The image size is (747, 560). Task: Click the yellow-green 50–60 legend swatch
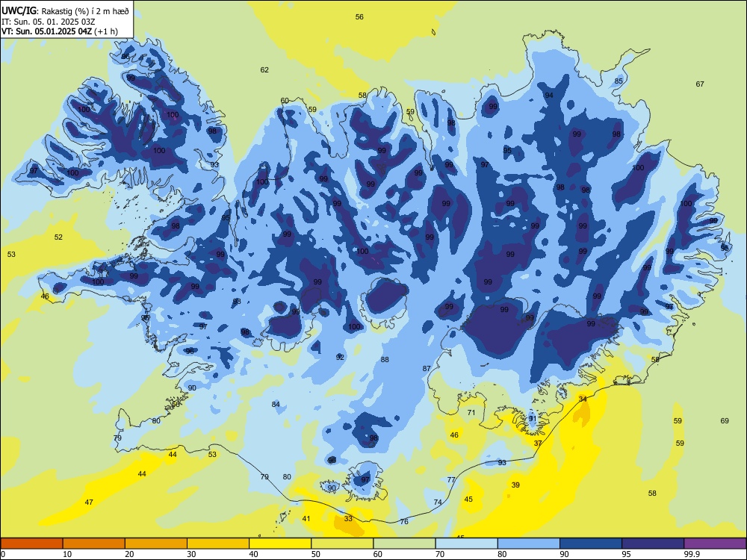pyautogui.click(x=342, y=544)
